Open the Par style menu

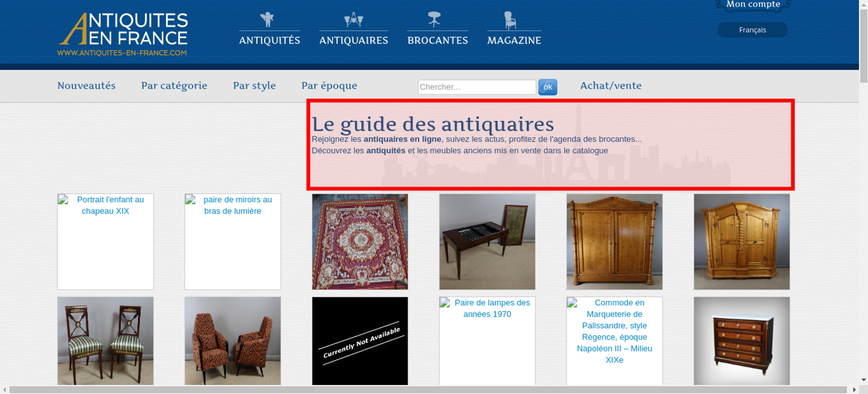click(254, 85)
